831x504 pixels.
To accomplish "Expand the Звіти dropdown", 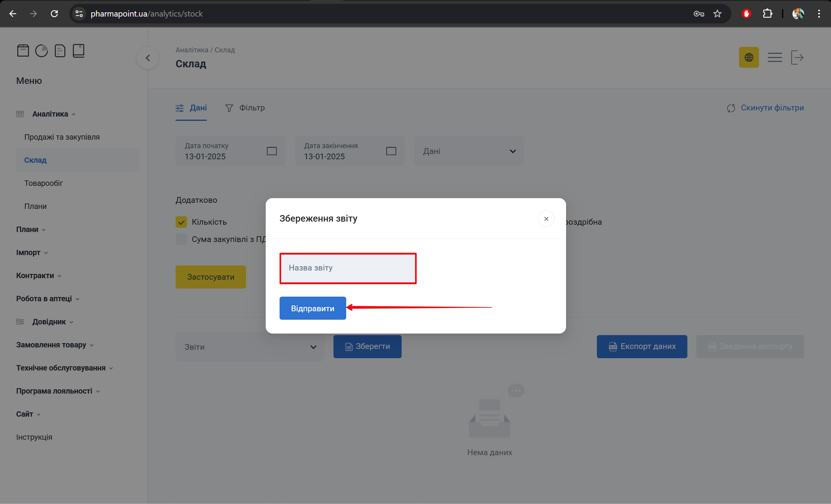I will click(x=250, y=347).
